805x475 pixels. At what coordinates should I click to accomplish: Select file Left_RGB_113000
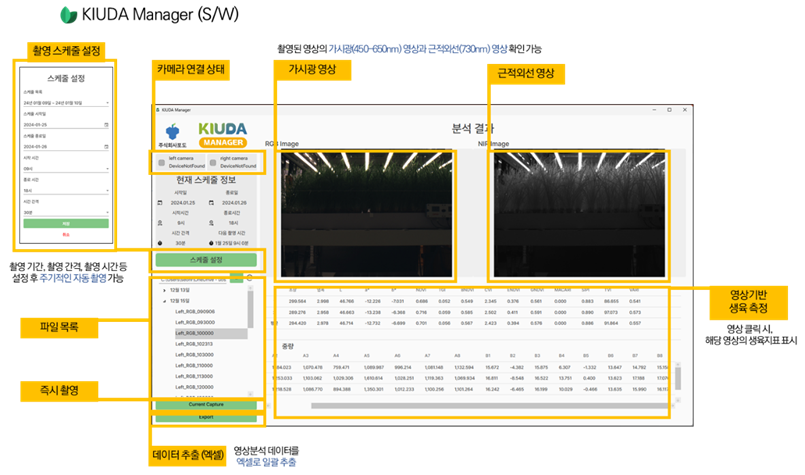(x=195, y=376)
